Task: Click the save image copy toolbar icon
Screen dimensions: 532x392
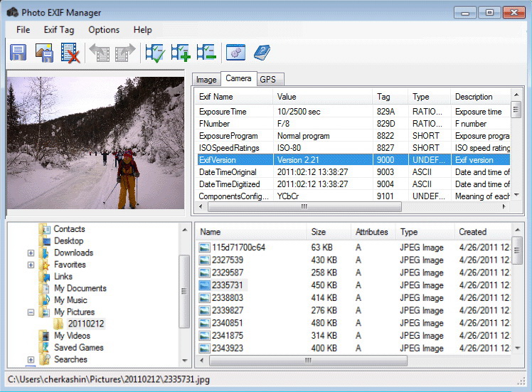Action: pyautogui.click(x=44, y=53)
